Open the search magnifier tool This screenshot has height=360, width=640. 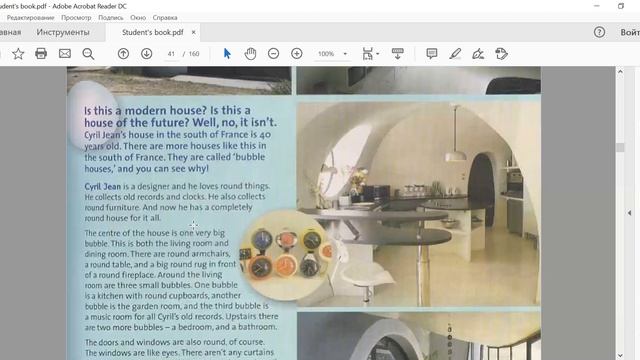(88, 54)
